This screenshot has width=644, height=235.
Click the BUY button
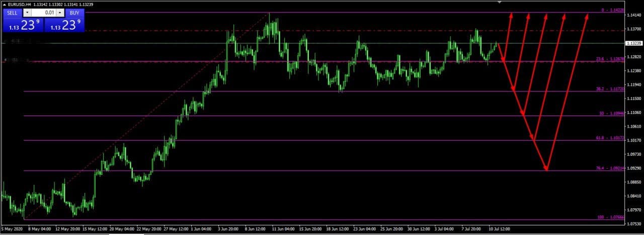click(x=74, y=13)
